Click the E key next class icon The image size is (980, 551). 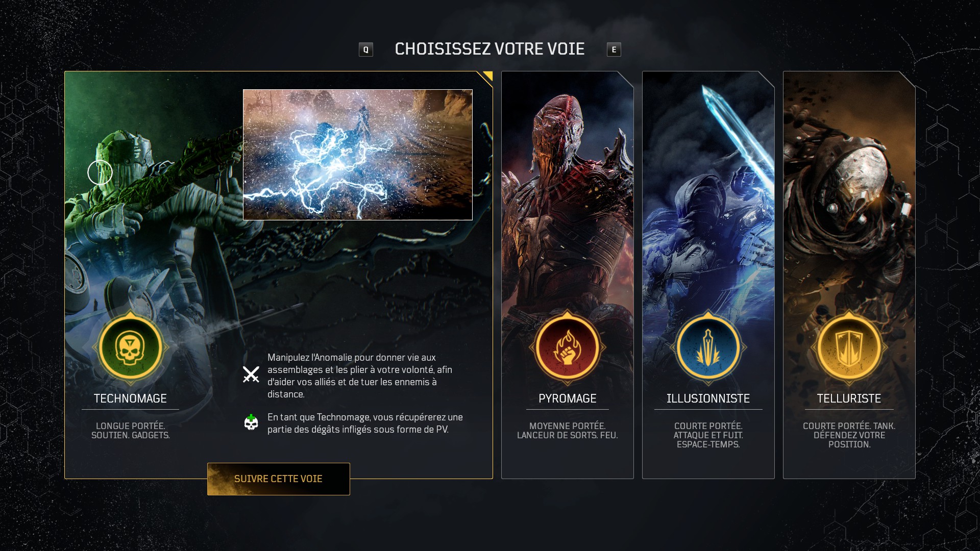point(614,49)
